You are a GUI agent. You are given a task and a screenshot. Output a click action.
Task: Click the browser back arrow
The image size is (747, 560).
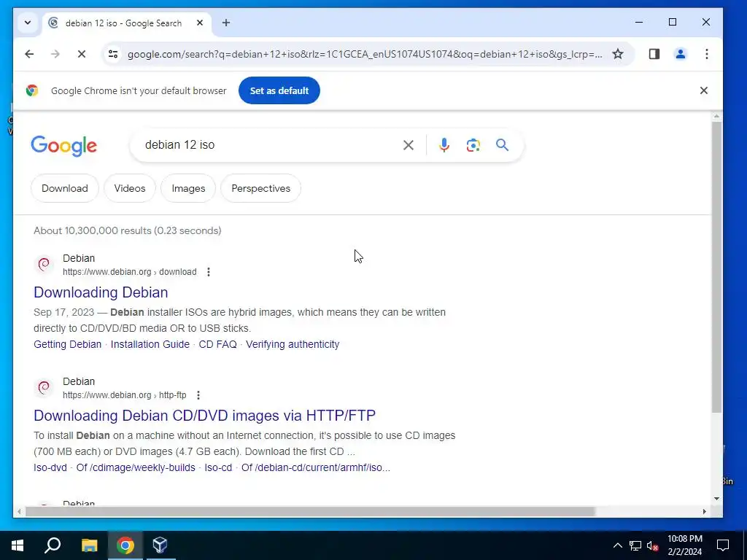29,54
